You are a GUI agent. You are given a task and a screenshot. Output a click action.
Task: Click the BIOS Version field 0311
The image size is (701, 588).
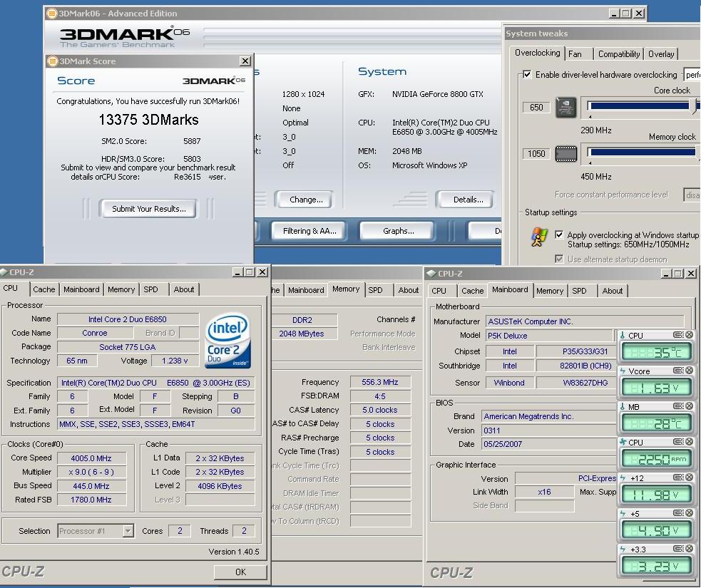click(549, 430)
